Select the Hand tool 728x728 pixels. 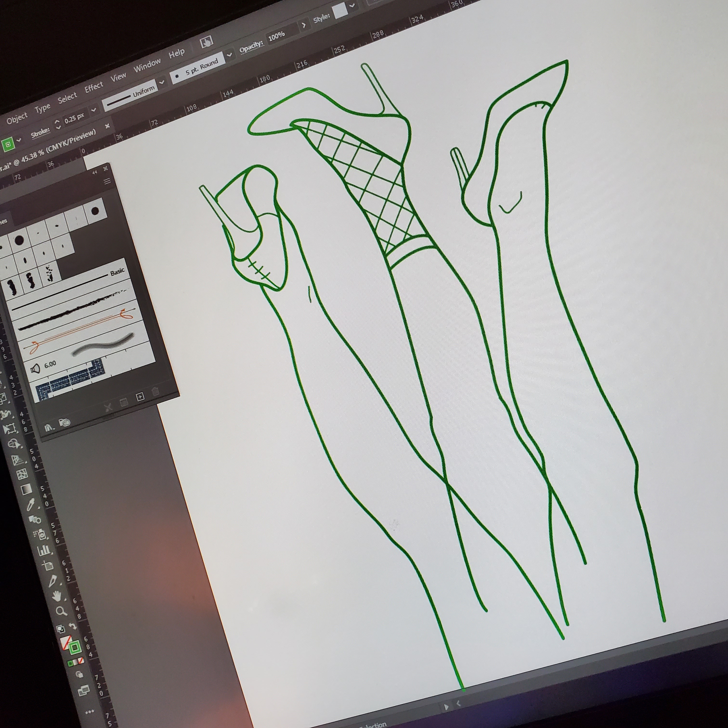pyautogui.click(x=57, y=596)
